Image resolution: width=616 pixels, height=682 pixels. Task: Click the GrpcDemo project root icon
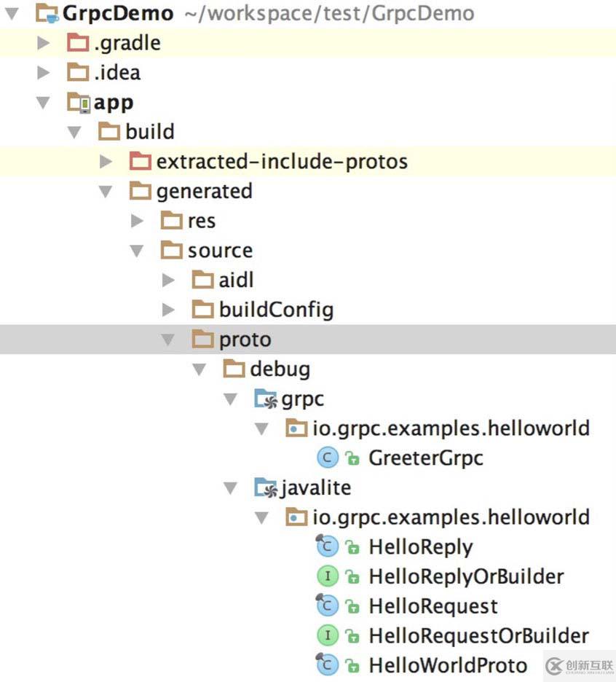coord(47,13)
